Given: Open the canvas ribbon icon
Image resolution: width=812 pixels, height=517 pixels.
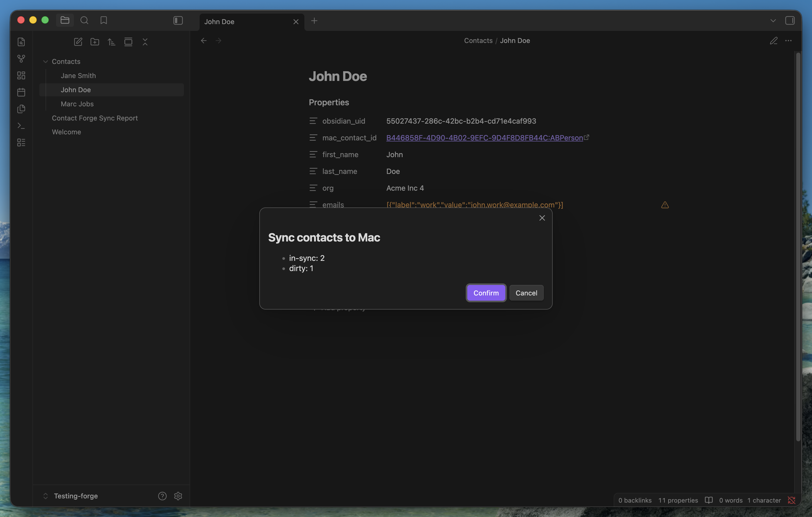Looking at the screenshot, I should 21,75.
